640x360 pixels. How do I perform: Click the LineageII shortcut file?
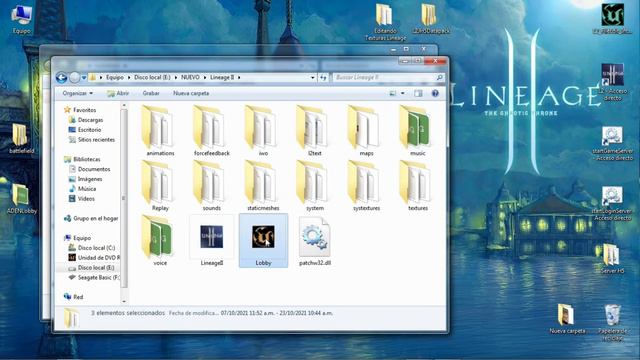(x=211, y=241)
